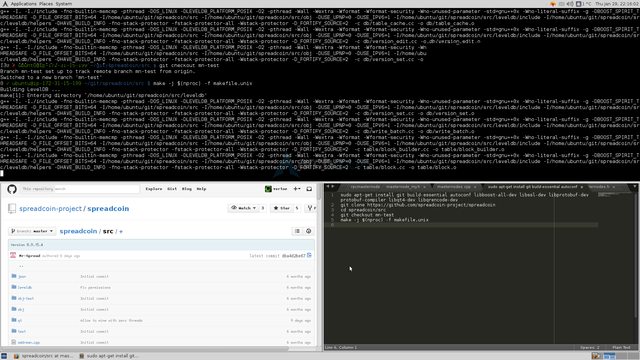The width and height of the screenshot is (640, 360).
Task: Focus the repository search field on GitHub
Action: pos(80,189)
